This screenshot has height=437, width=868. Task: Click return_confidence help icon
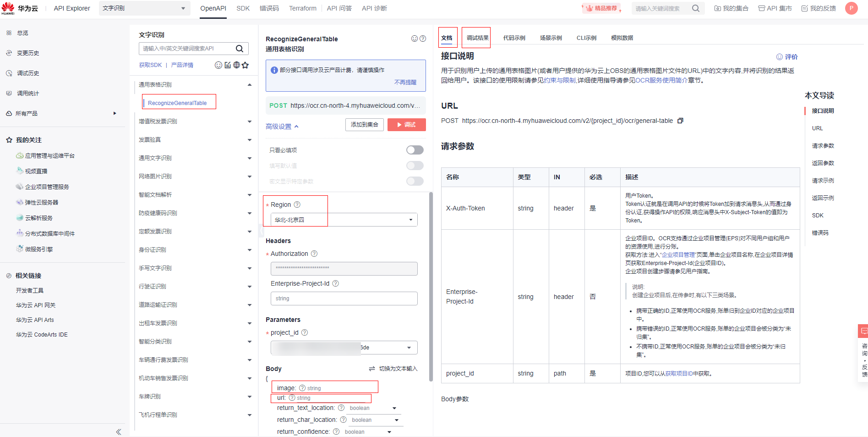click(336, 431)
